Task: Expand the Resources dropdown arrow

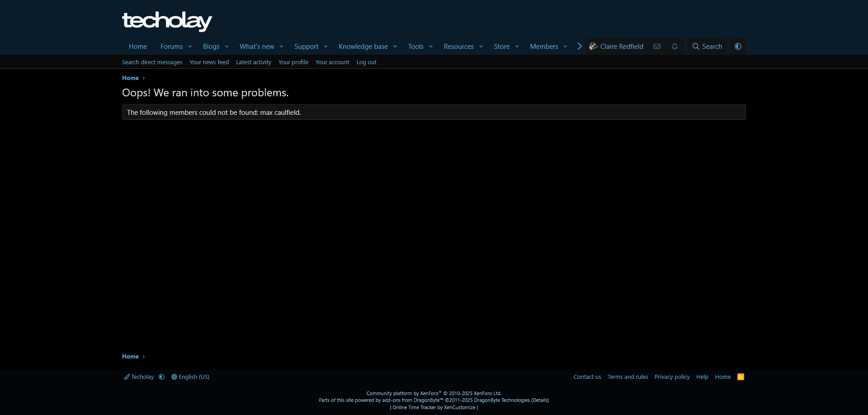Action: pyautogui.click(x=481, y=47)
